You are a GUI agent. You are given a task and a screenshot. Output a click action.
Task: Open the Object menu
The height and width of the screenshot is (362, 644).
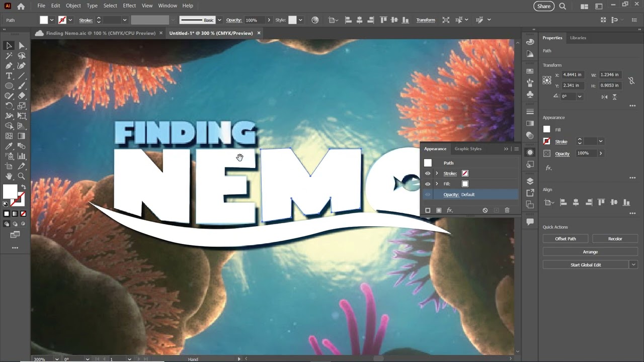tap(73, 6)
